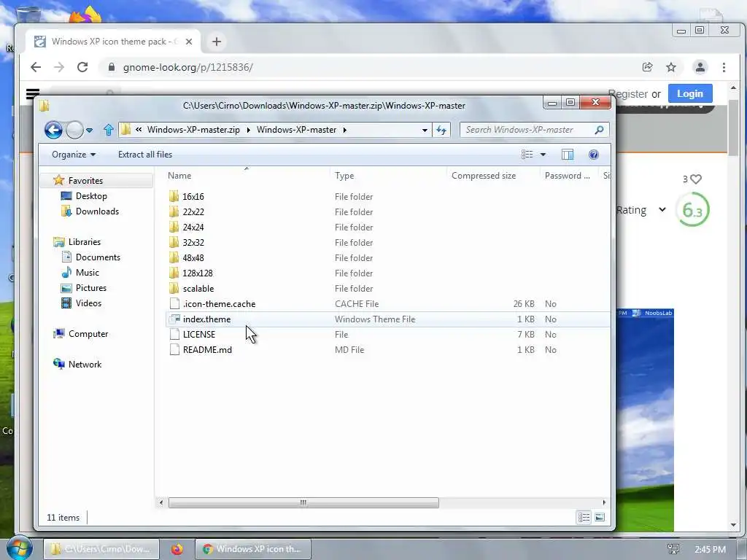The width and height of the screenshot is (747, 560).
Task: Open Videos library
Action: (88, 303)
